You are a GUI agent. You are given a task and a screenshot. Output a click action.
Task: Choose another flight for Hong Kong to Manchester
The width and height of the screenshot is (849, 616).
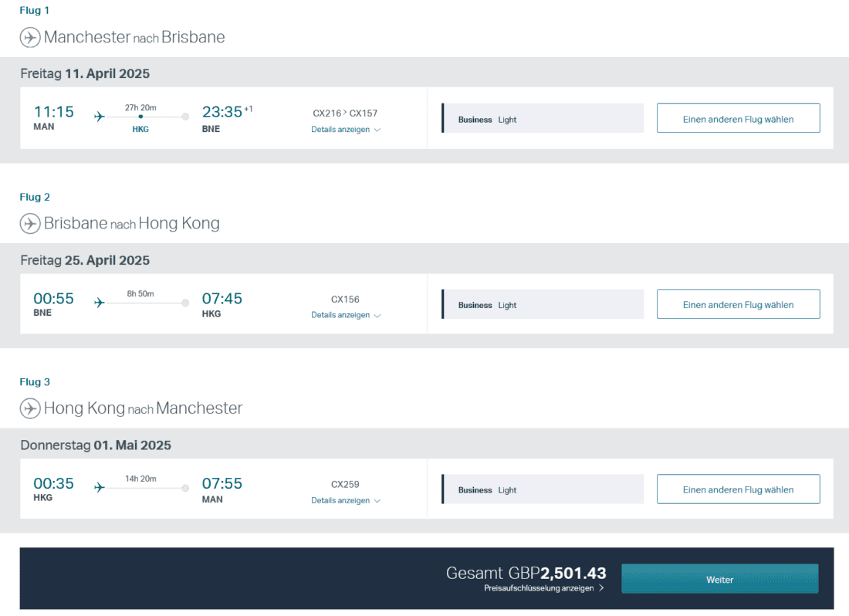click(x=738, y=489)
